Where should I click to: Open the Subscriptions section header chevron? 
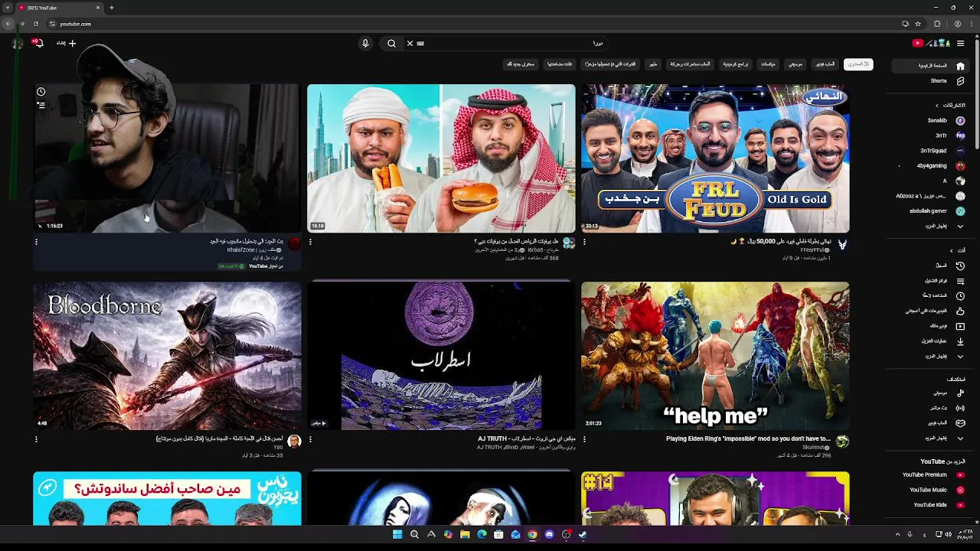pyautogui.click(x=937, y=105)
